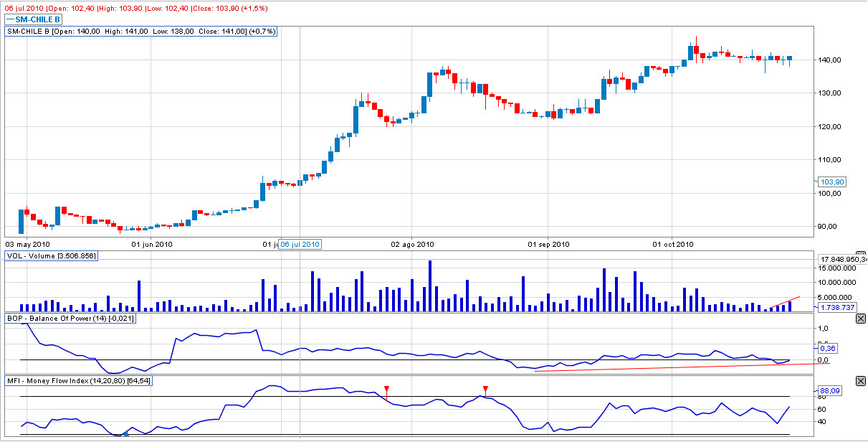Image resolution: width=868 pixels, height=442 pixels.
Task: Close the Money Flow Index indicator panel
Action: point(860,380)
